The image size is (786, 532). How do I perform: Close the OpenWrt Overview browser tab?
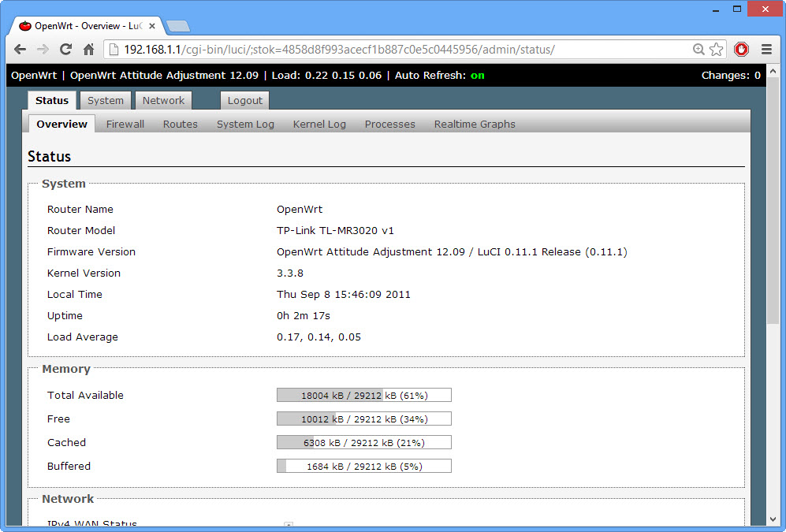tap(152, 26)
